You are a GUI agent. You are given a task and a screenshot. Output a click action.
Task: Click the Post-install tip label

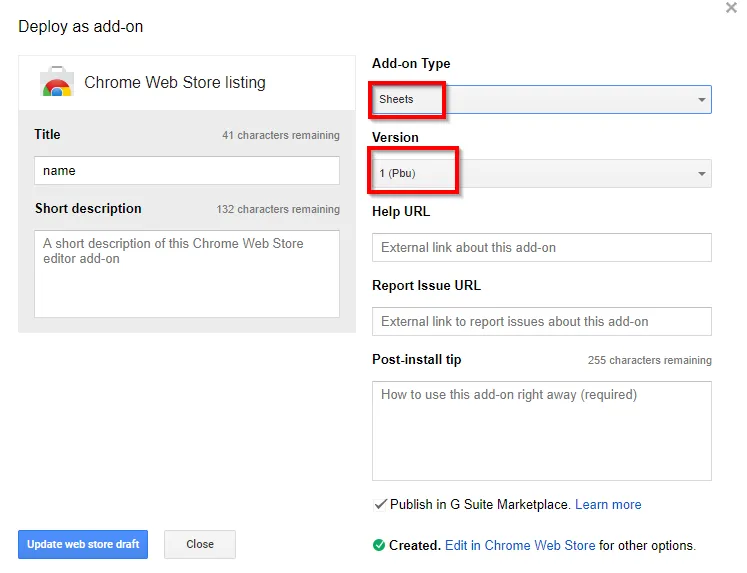point(417,359)
